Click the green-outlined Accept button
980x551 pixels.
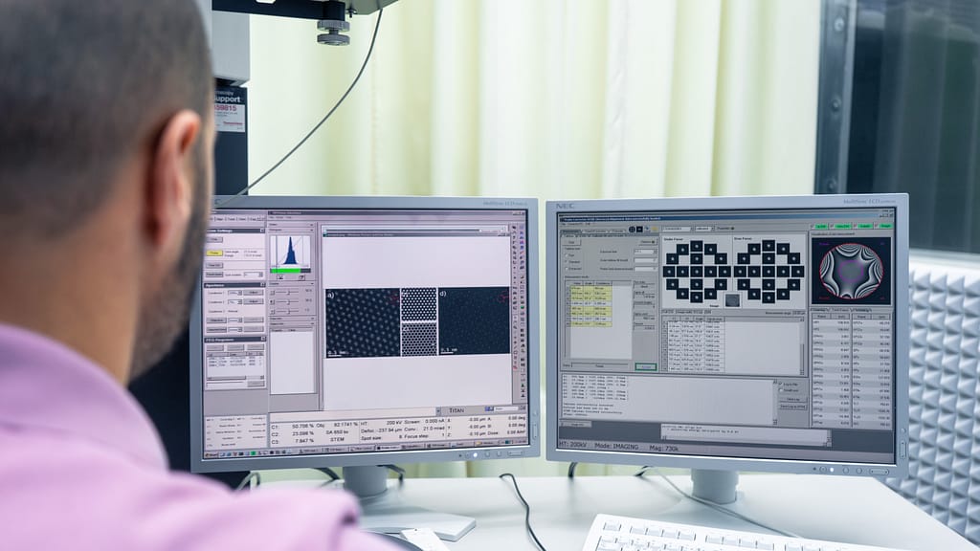click(646, 366)
